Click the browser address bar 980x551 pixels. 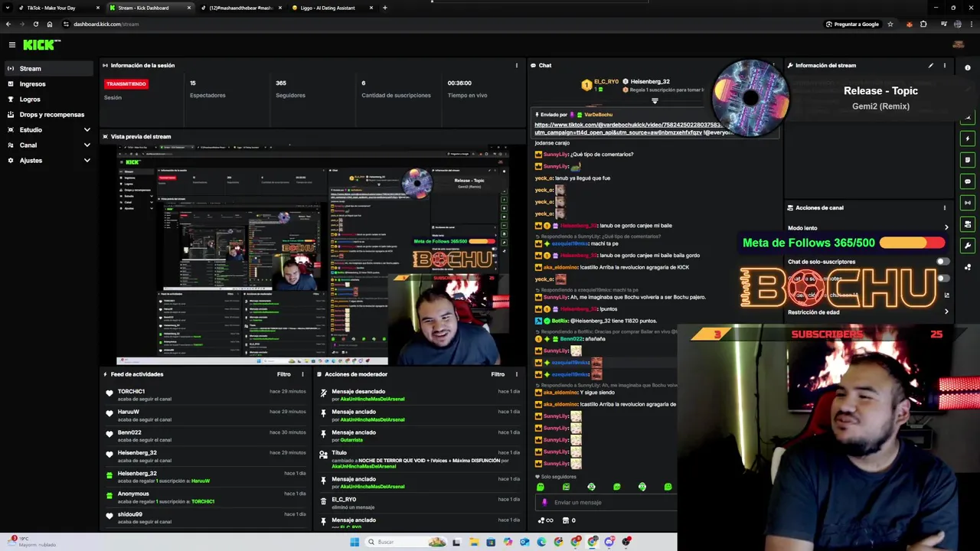(444, 24)
